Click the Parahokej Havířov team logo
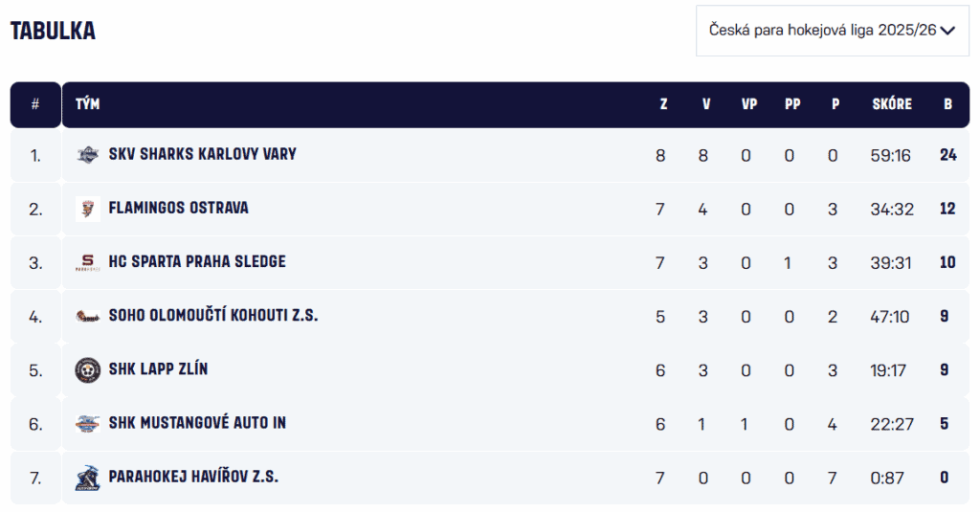Image resolution: width=980 pixels, height=512 pixels. click(x=88, y=477)
